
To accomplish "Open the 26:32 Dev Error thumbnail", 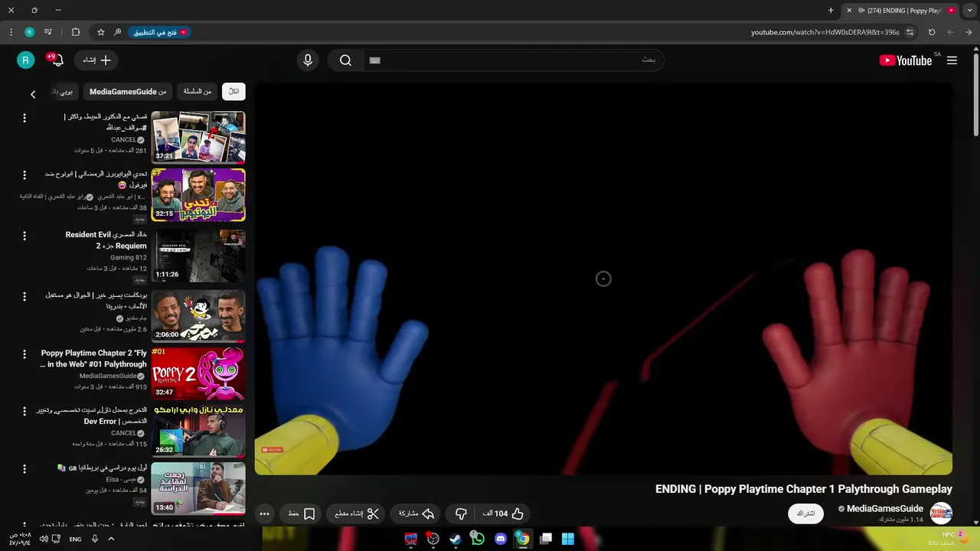I will (198, 431).
